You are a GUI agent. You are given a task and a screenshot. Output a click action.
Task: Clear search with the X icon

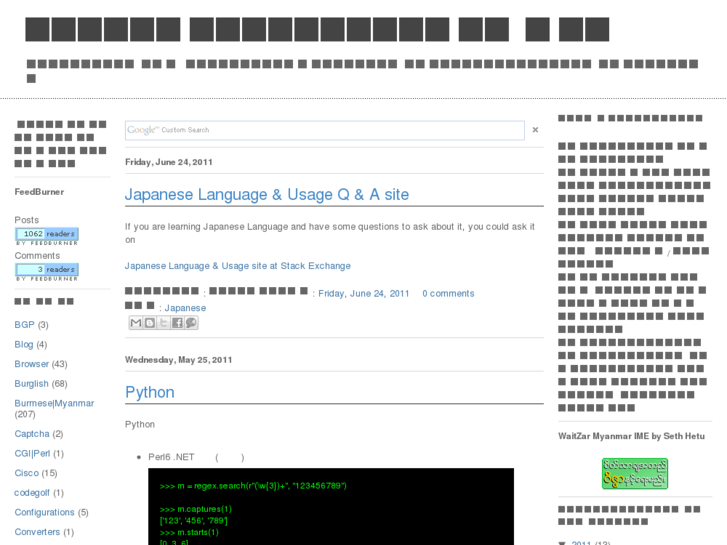tap(535, 130)
